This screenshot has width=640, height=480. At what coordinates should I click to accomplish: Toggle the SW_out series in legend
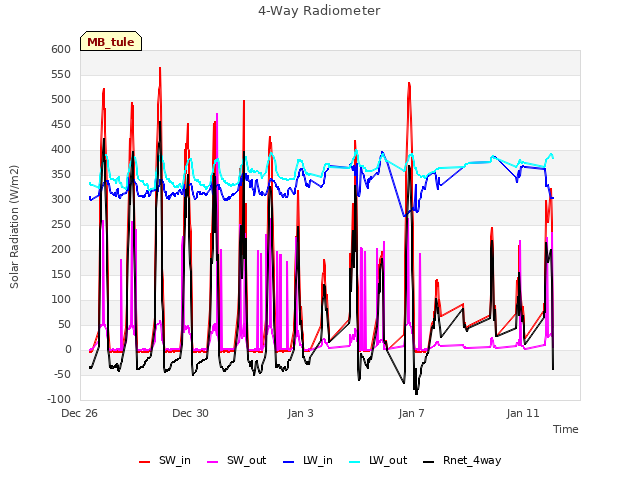pyautogui.click(x=237, y=460)
